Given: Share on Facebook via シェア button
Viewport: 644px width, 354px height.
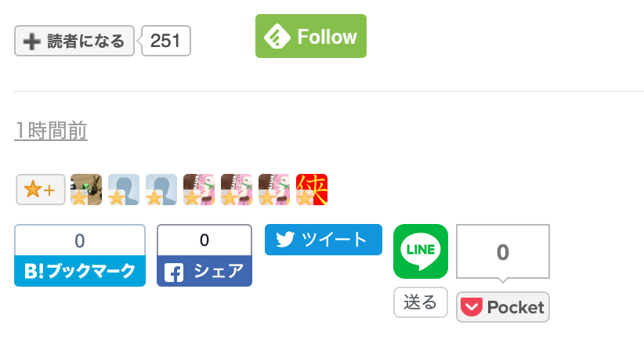Looking at the screenshot, I should (x=204, y=271).
